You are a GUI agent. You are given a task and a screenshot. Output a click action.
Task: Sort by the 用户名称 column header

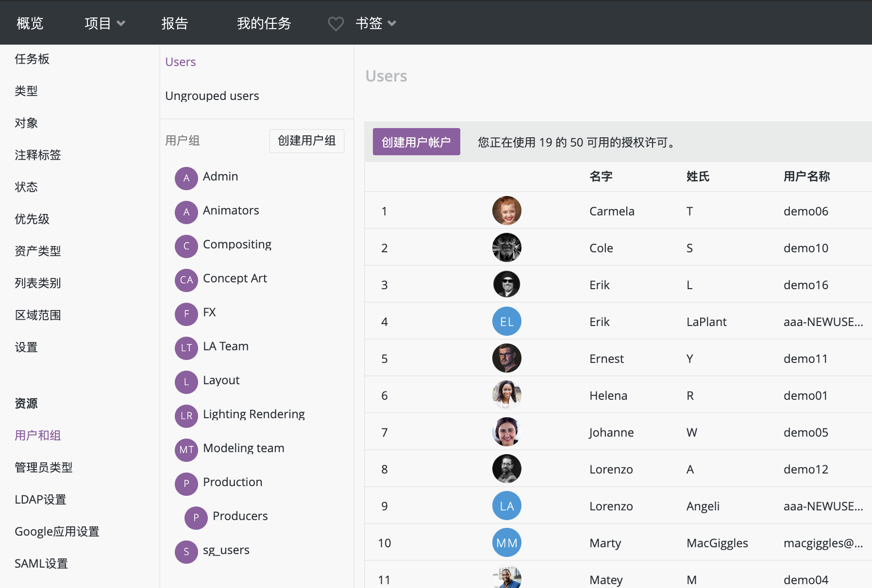click(x=806, y=177)
